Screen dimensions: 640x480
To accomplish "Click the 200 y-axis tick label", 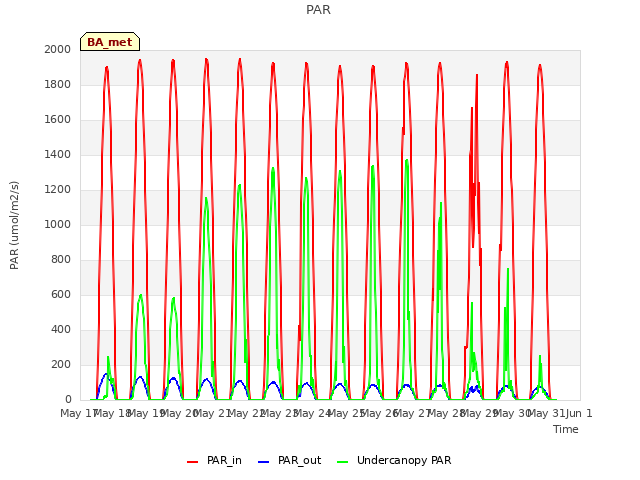I will point(61,364).
